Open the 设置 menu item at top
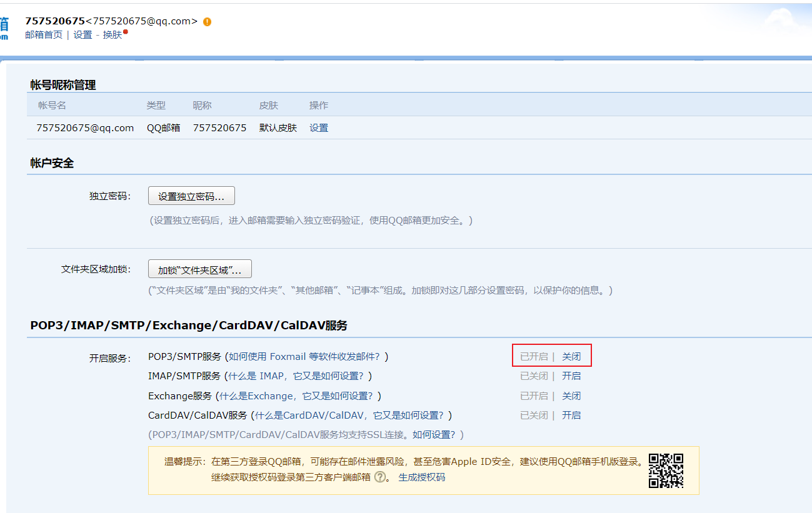812x513 pixels. (x=82, y=35)
